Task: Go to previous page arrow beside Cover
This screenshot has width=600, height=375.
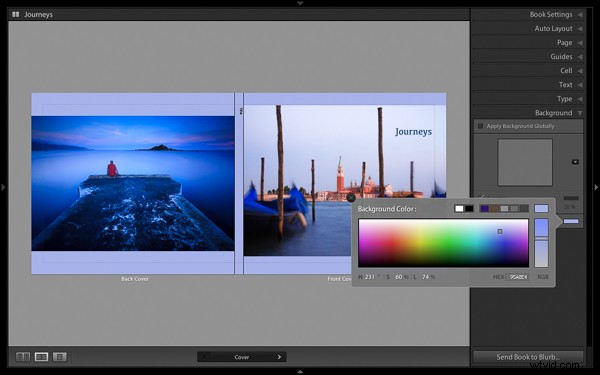Action: pos(204,357)
